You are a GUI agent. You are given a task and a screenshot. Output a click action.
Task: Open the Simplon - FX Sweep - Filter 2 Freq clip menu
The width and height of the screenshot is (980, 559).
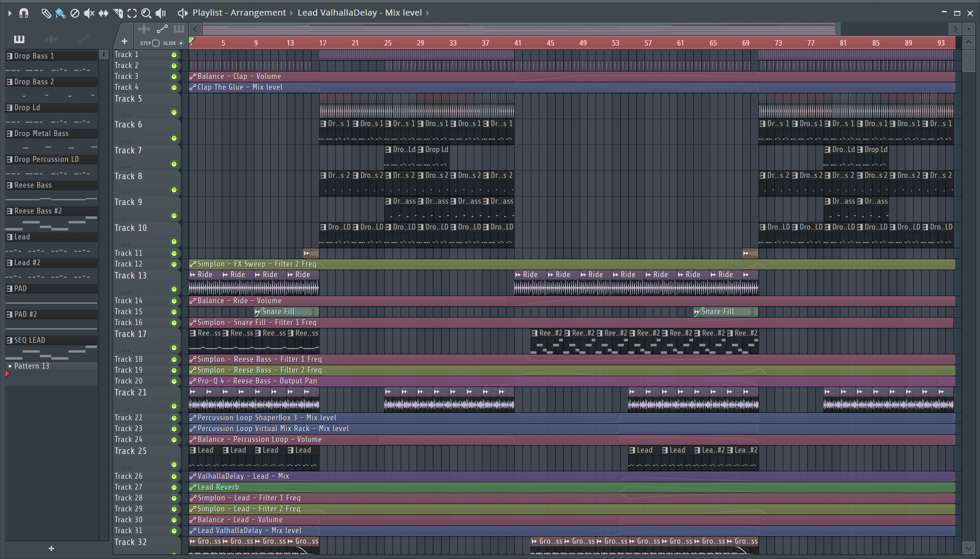[193, 264]
